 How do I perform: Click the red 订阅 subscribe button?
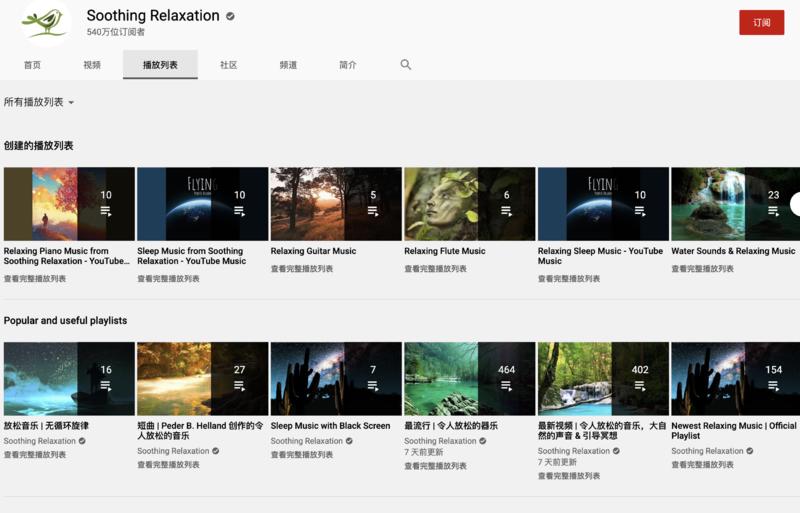pos(761,22)
